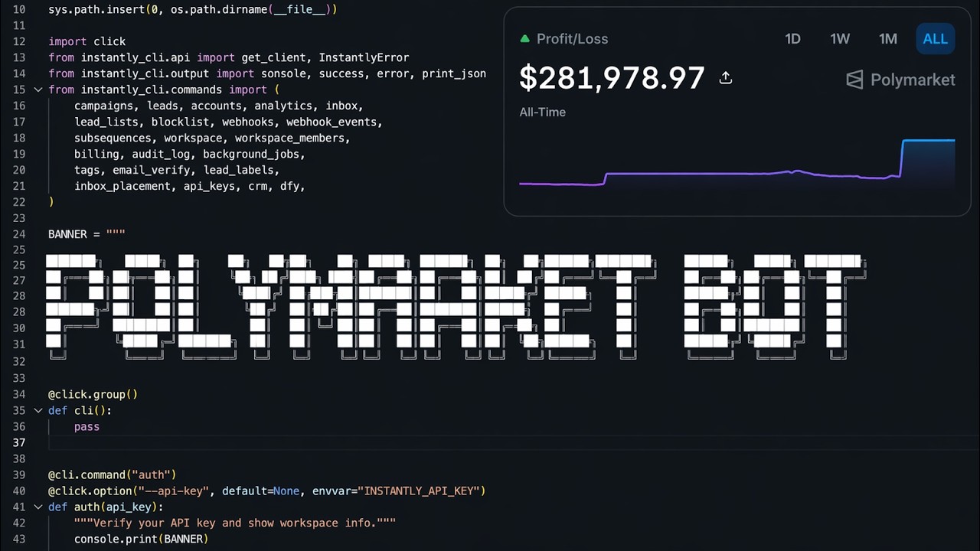The height and width of the screenshot is (551, 980).
Task: Click on 'import click' text
Action: (x=87, y=41)
